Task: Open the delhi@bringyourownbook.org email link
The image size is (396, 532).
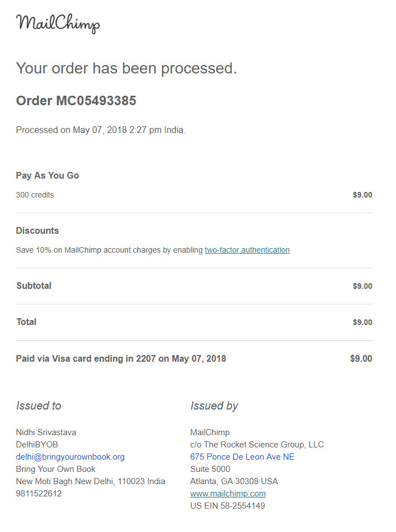Action: pos(70,457)
